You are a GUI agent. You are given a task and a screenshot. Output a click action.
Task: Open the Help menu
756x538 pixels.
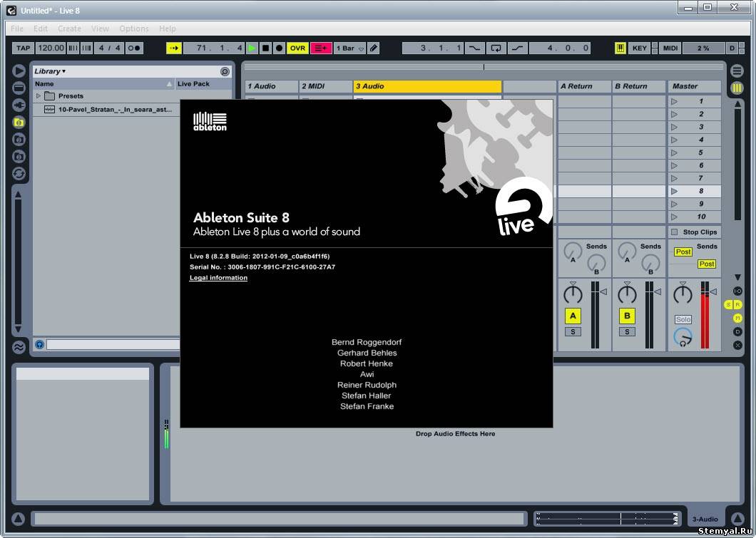pyautogui.click(x=168, y=29)
